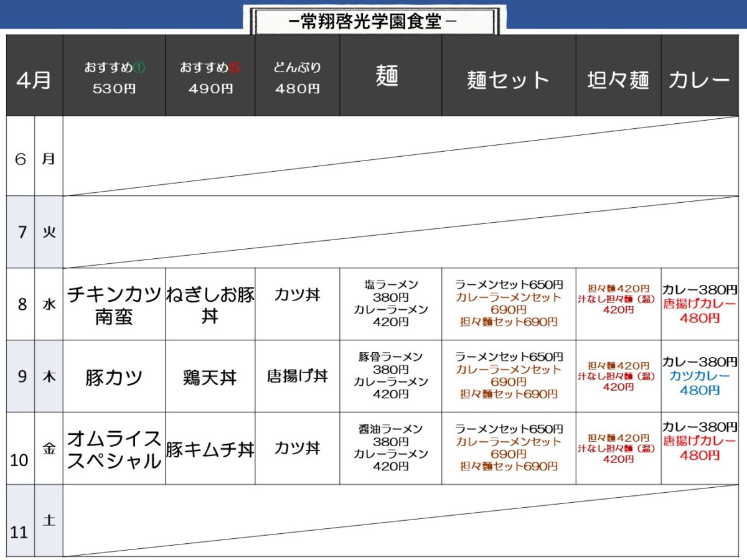Click the 麺セット column header

pos(508,80)
